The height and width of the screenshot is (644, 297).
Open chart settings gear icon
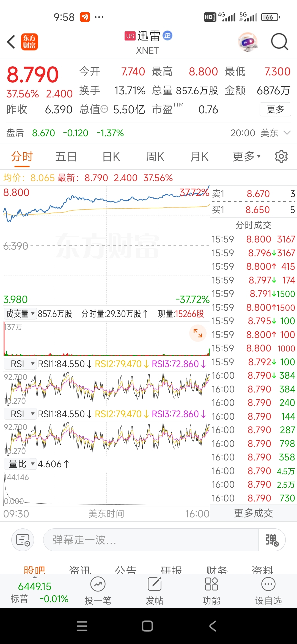click(281, 156)
